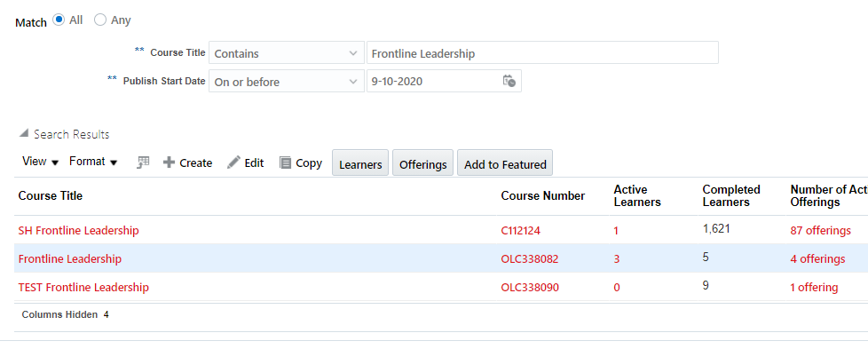The width and height of the screenshot is (868, 349).
Task: Select the 1,621 completed learners cell
Action: point(716,228)
